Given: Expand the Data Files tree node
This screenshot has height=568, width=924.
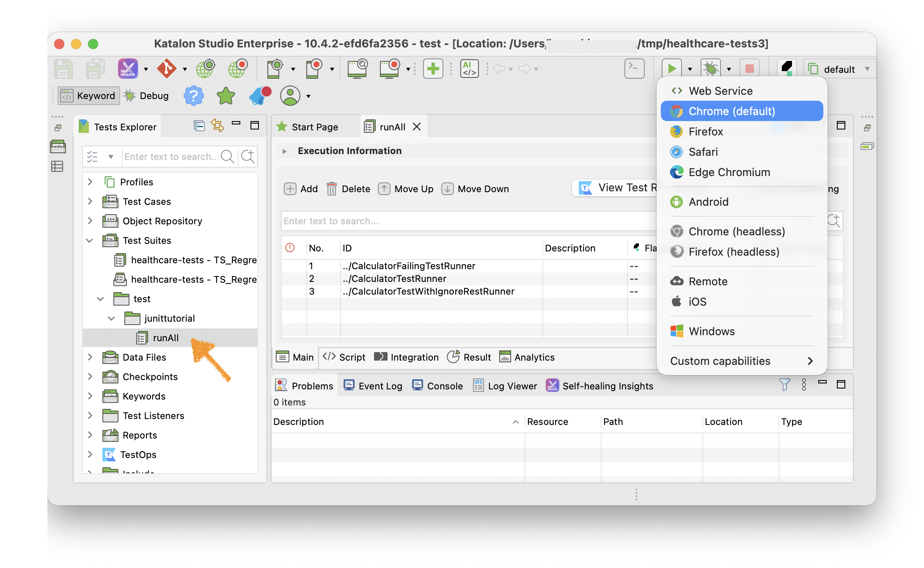Looking at the screenshot, I should click(x=90, y=357).
